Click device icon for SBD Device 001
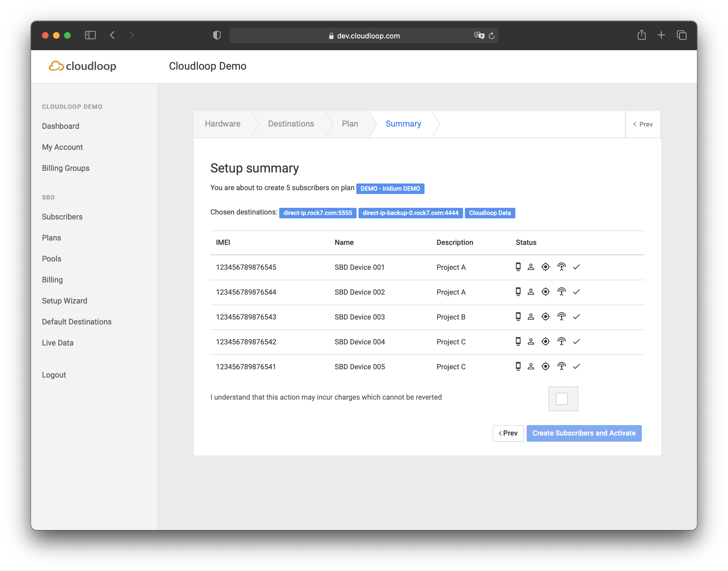Image resolution: width=728 pixels, height=571 pixels. (x=518, y=267)
